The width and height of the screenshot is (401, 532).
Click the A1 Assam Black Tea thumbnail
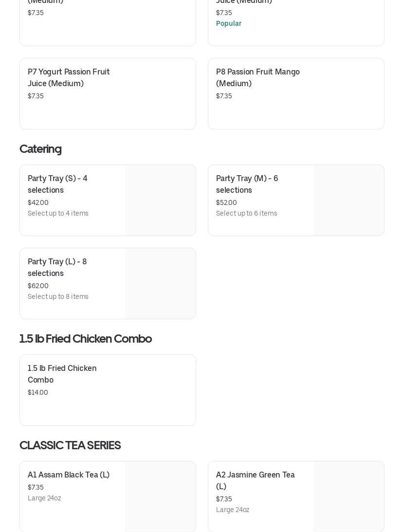point(160,496)
